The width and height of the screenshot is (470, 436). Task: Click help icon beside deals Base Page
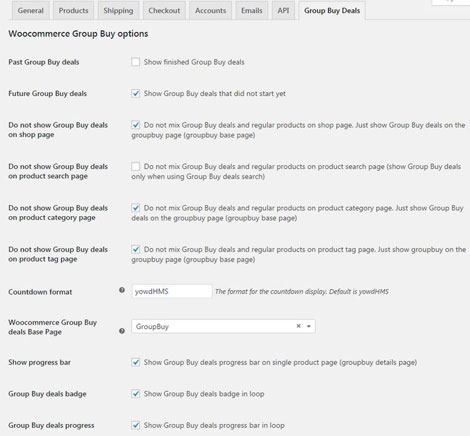pyautogui.click(x=122, y=331)
